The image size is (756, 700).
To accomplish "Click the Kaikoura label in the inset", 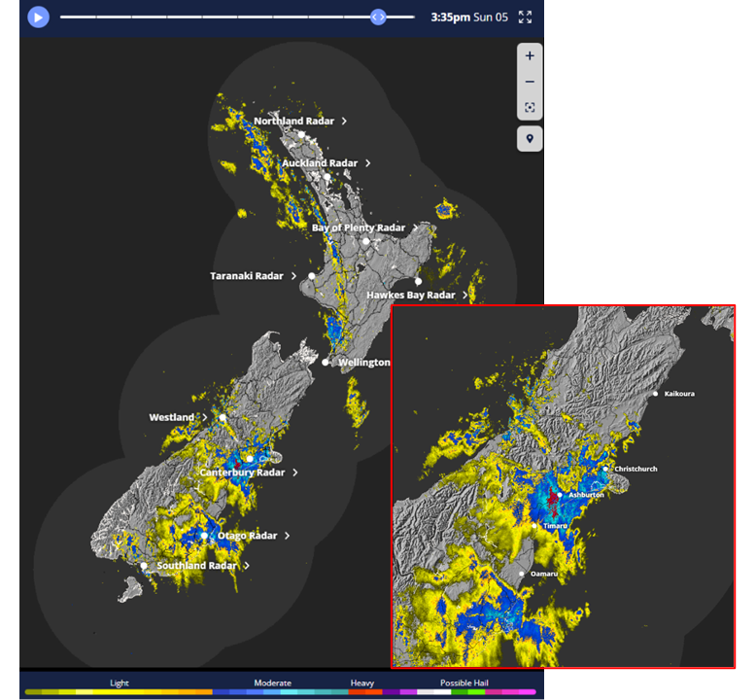I will tap(679, 394).
